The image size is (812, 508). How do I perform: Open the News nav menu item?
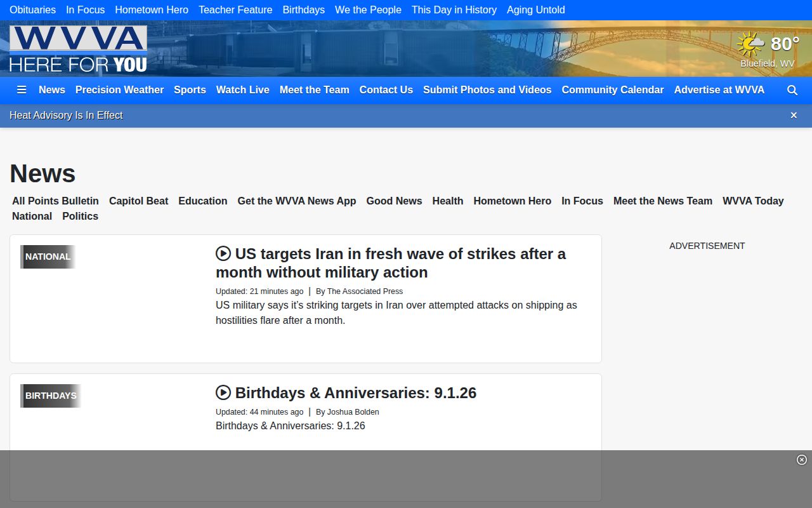click(x=52, y=90)
